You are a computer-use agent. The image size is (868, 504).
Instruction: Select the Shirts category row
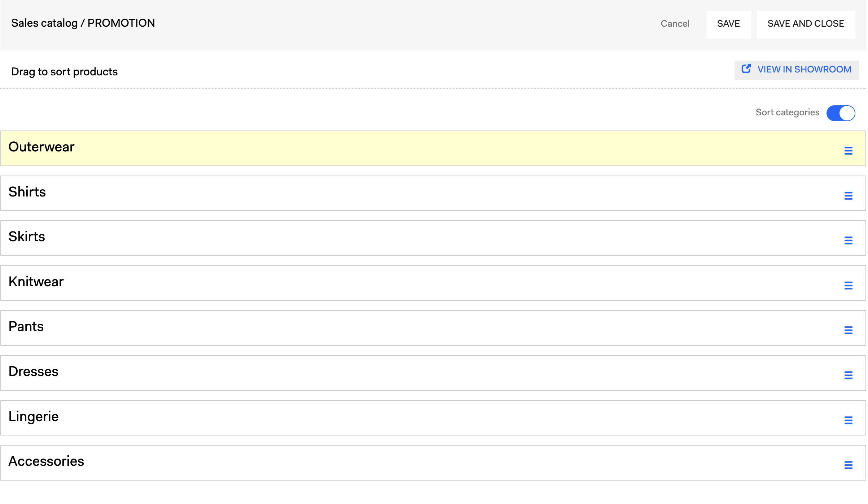click(x=433, y=193)
